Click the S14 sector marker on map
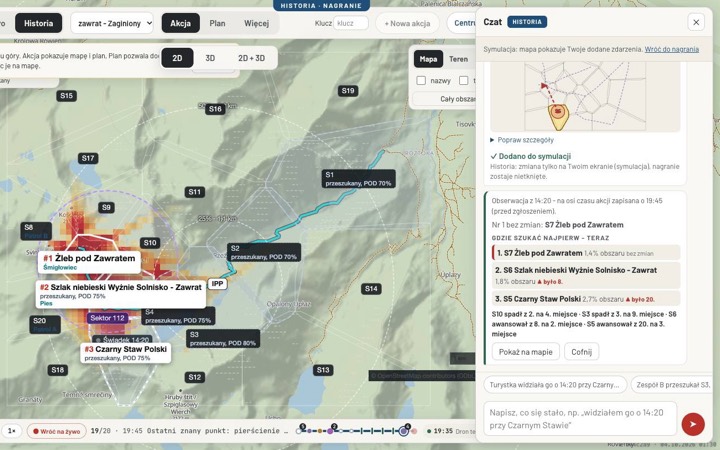The image size is (720, 450). tap(371, 288)
